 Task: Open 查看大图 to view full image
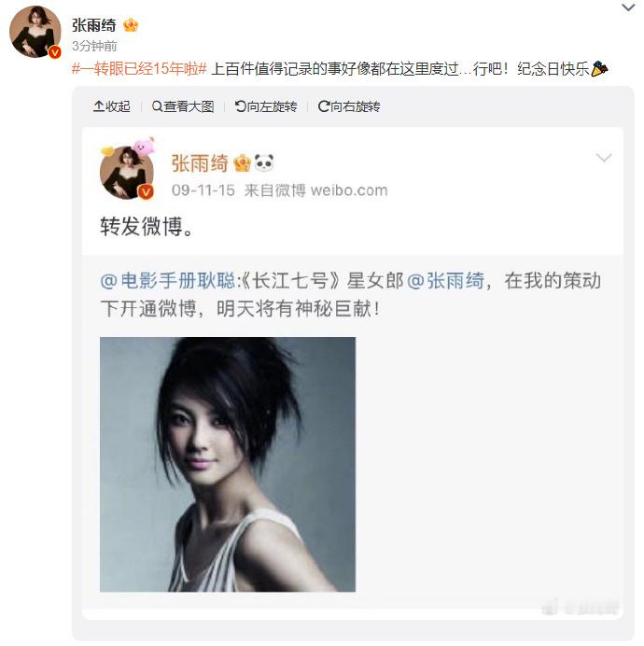pyautogui.click(x=183, y=106)
